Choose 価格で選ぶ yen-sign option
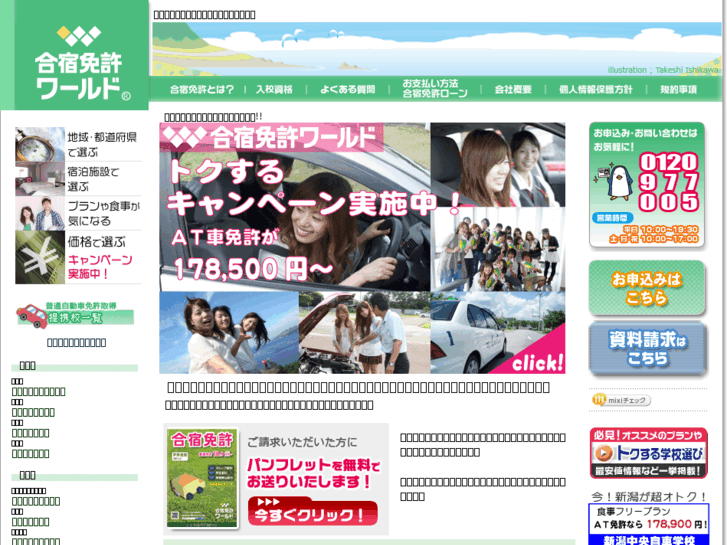This screenshot has height=545, width=727. pos(78,257)
